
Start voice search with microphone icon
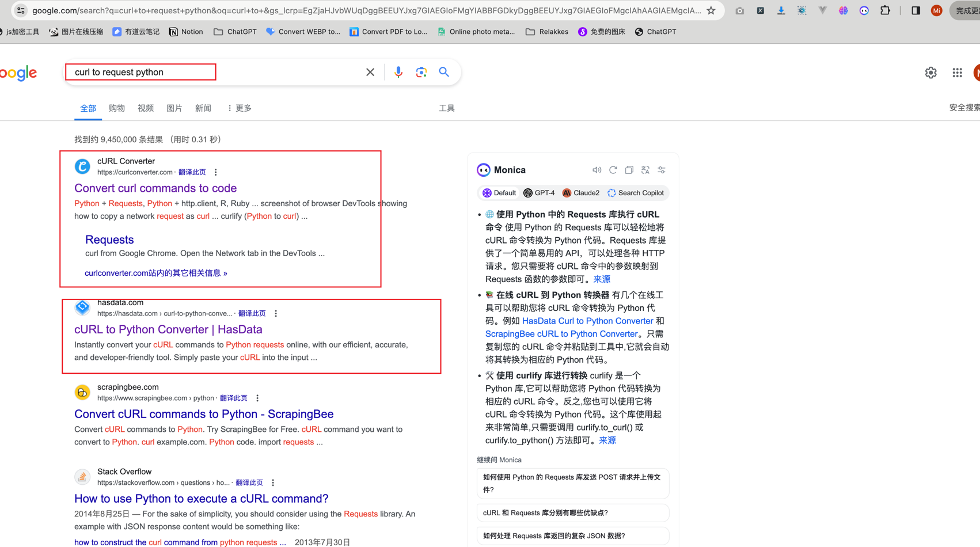[x=398, y=72]
